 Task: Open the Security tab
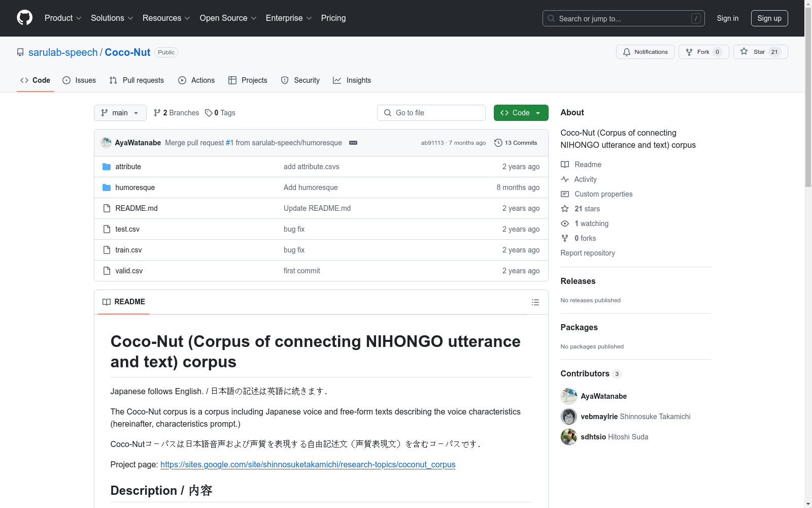coord(300,80)
